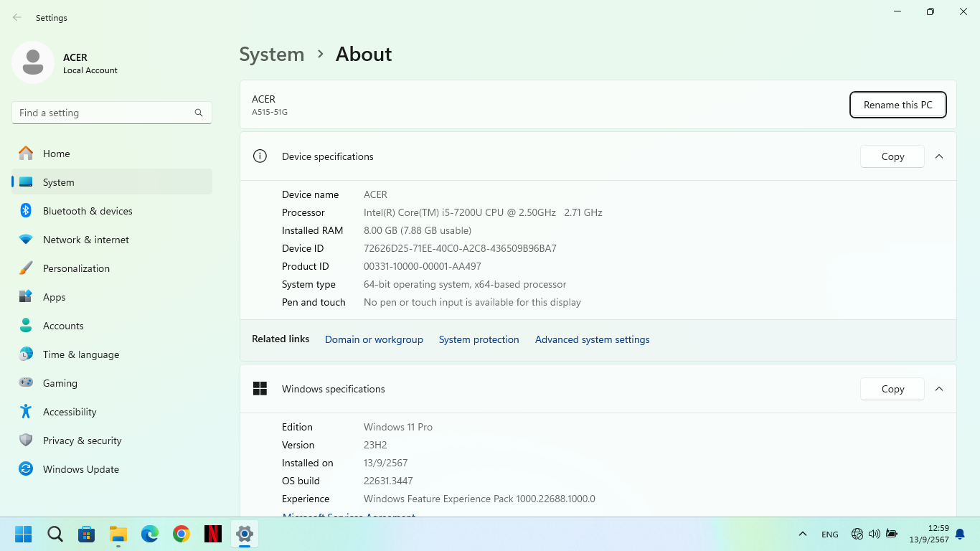
Task: Focus the Find a setting search box
Action: point(112,113)
